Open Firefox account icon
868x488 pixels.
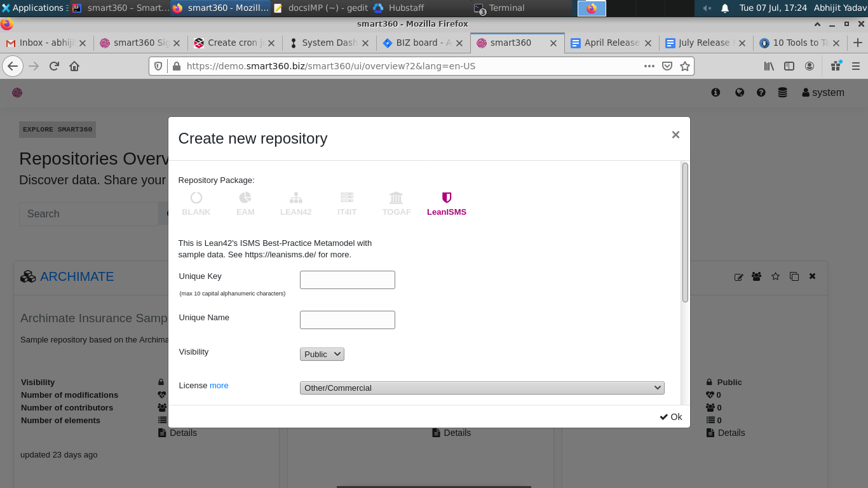(810, 66)
